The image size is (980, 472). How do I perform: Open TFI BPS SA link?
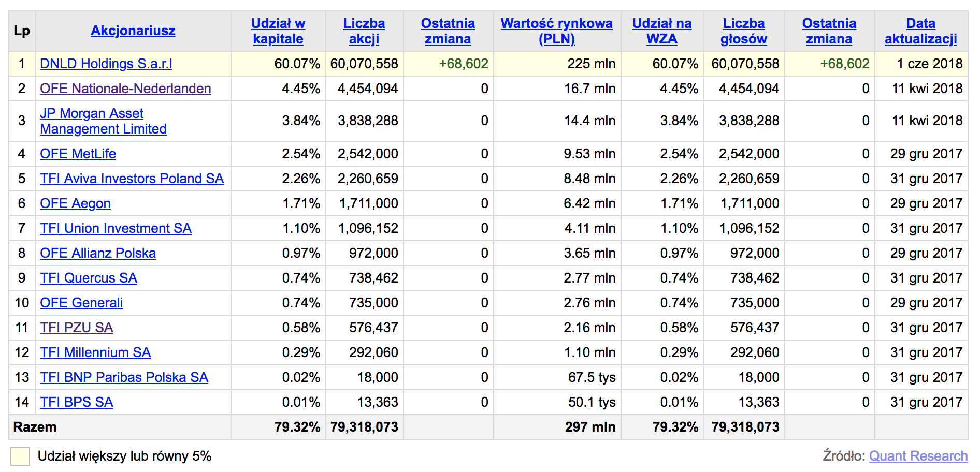pyautogui.click(x=76, y=402)
